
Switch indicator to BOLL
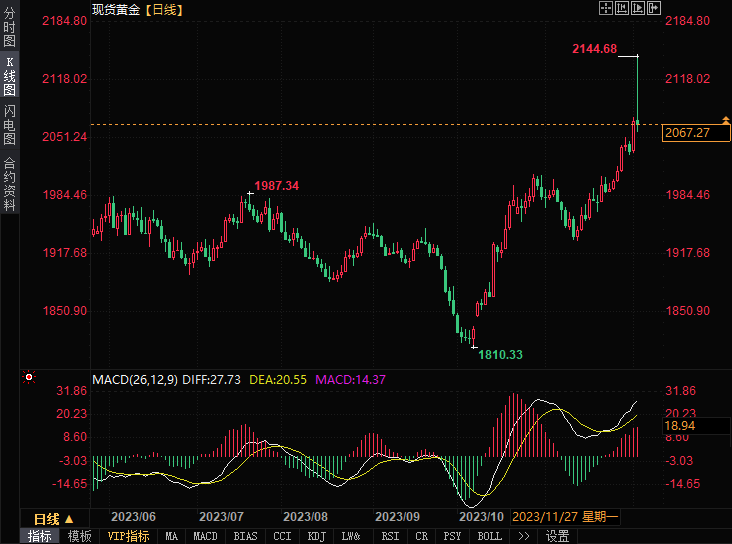pyautogui.click(x=489, y=536)
